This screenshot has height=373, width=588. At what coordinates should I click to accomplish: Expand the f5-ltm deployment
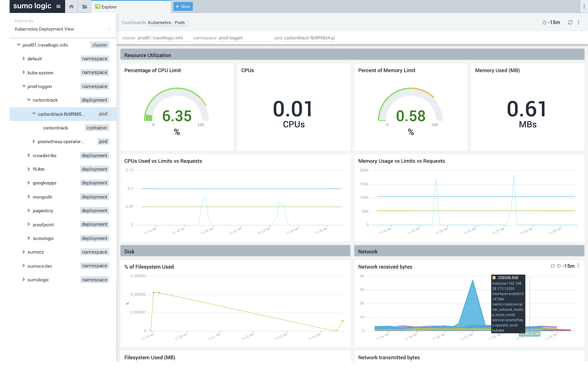(x=29, y=169)
